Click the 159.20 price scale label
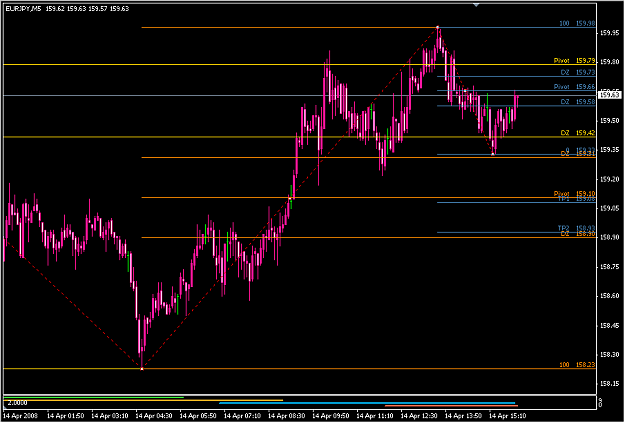Viewport: 625px width, 423px height. (609, 179)
